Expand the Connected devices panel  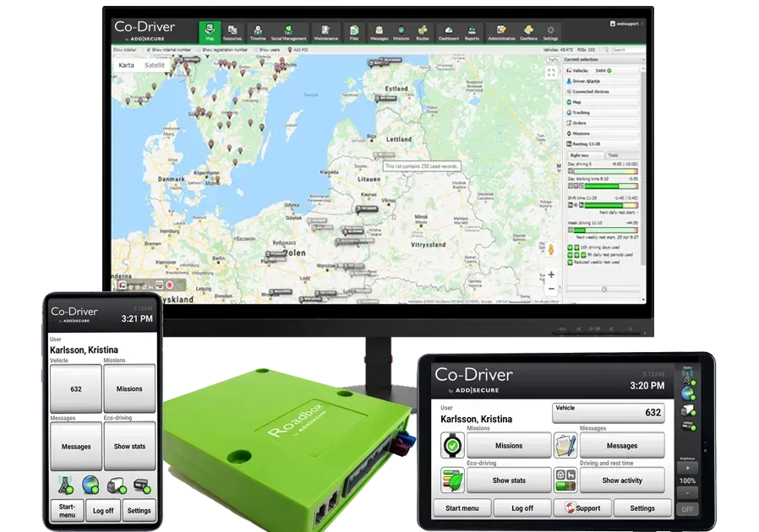click(x=593, y=92)
